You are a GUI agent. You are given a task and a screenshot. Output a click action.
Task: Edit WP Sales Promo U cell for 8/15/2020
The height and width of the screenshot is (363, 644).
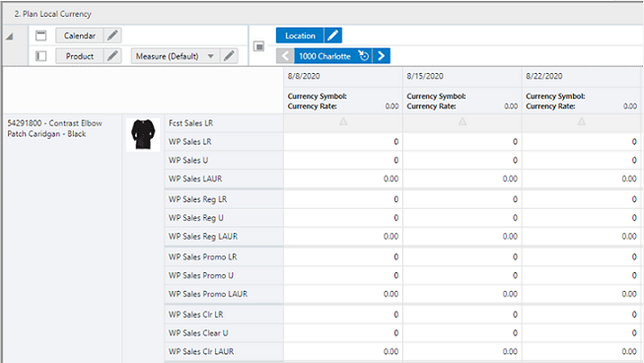pos(463,275)
